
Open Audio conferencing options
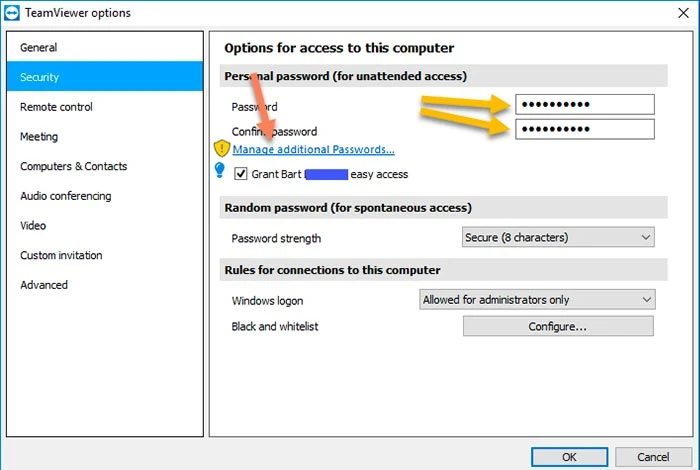pos(66,196)
